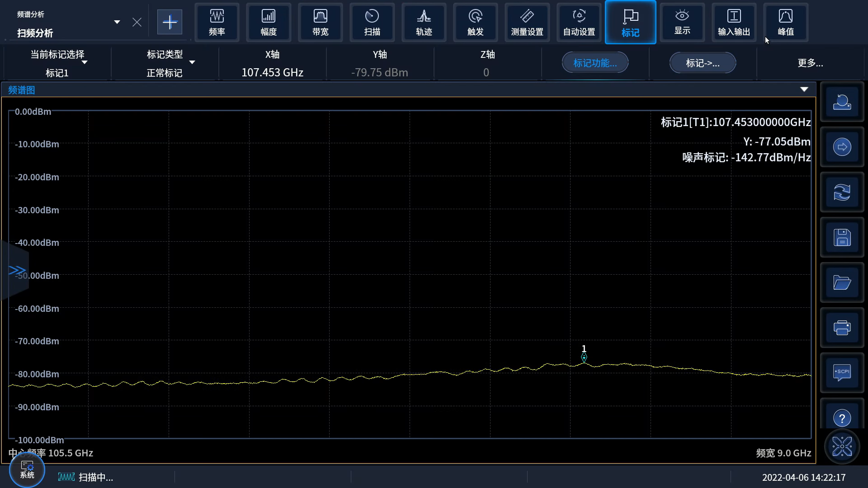The width and height of the screenshot is (868, 488).
Task: Click the save disk icon in the sidebar
Action: click(842, 237)
